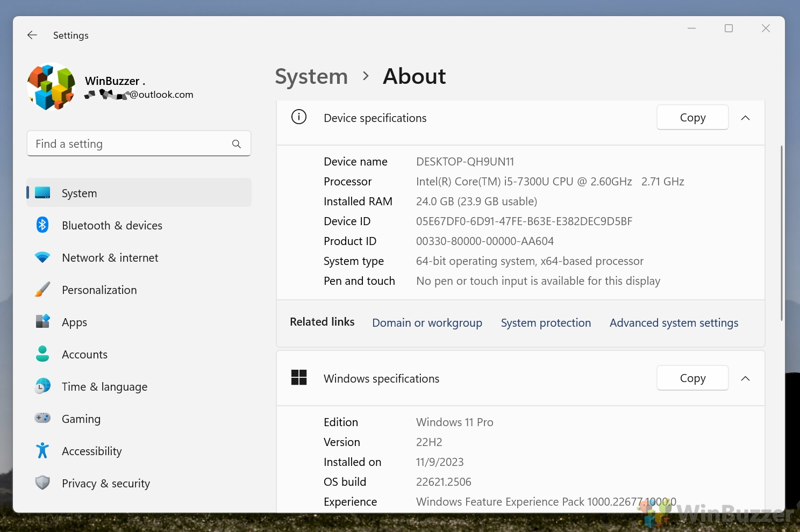Click the Gaming controller icon
Viewport: 800px width, 532px height.
pyautogui.click(x=42, y=418)
